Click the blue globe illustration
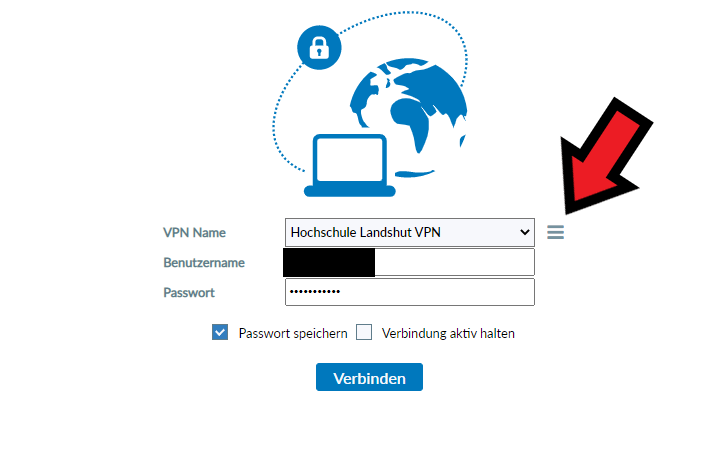717x460 pixels. pyautogui.click(x=408, y=117)
